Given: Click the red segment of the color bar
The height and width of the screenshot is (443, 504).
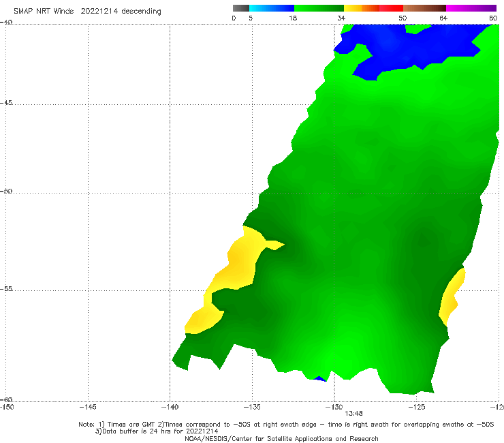Looking at the screenshot, I should point(391,8).
